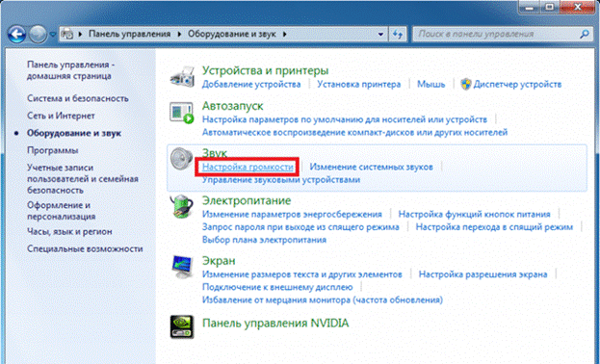Click the Forward navigation arrow button
This screenshot has height=364, width=600.
(38, 35)
